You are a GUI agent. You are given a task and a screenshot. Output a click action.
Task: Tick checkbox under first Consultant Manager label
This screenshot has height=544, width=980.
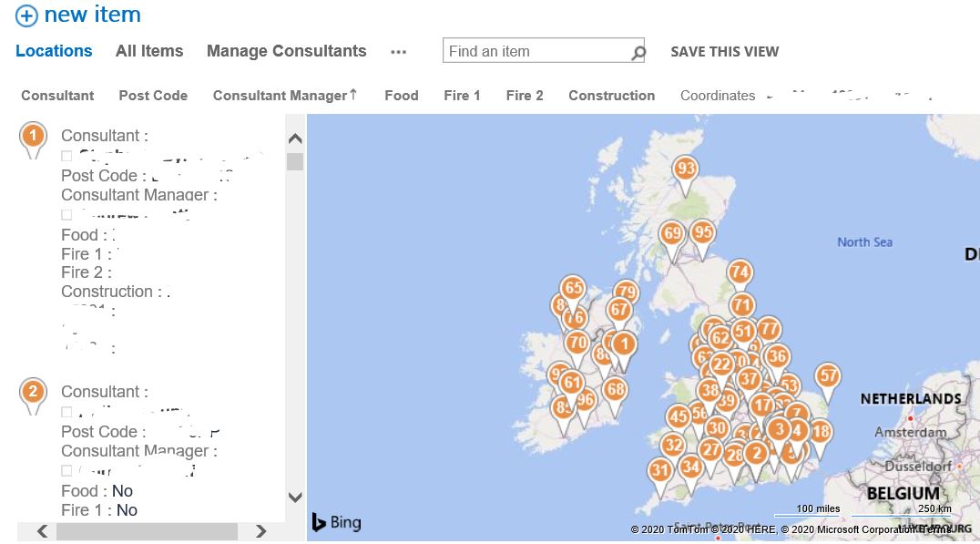(66, 215)
